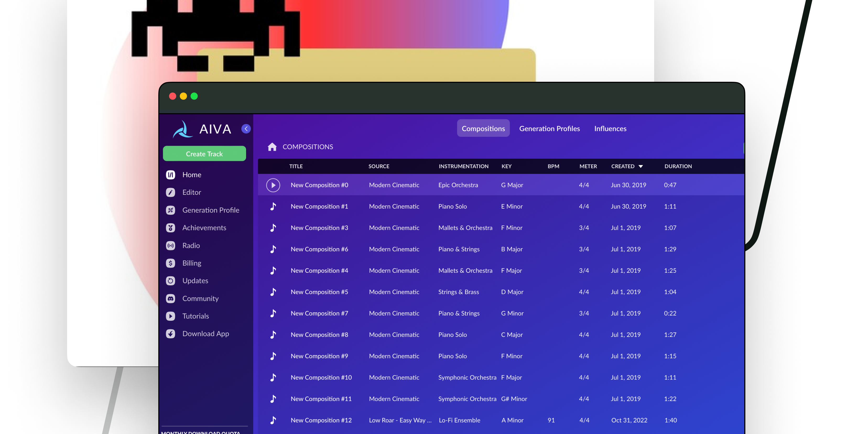This screenshot has width=868, height=434.
Task: Play New Composition #0
Action: [273, 185]
